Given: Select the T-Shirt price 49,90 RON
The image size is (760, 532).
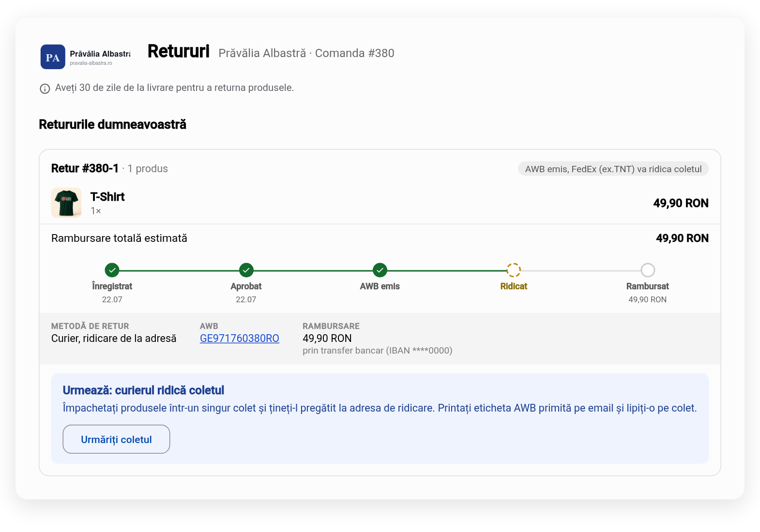Looking at the screenshot, I should (x=681, y=203).
